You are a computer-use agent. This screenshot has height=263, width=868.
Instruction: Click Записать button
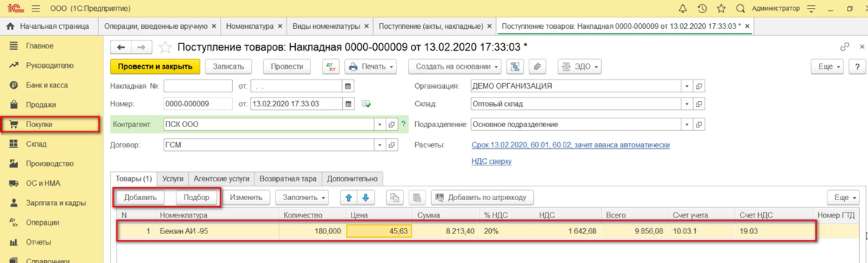pos(228,66)
